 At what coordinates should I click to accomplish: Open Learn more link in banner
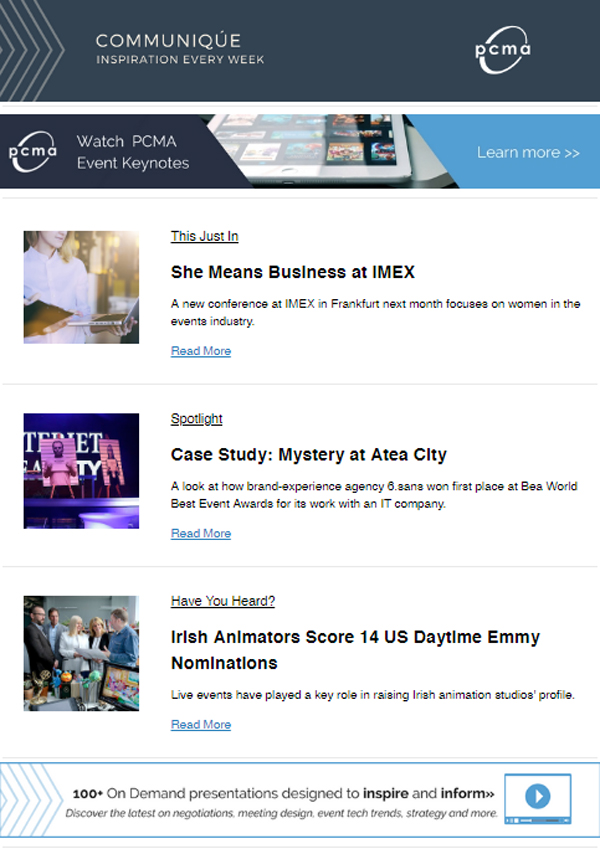[x=528, y=153]
